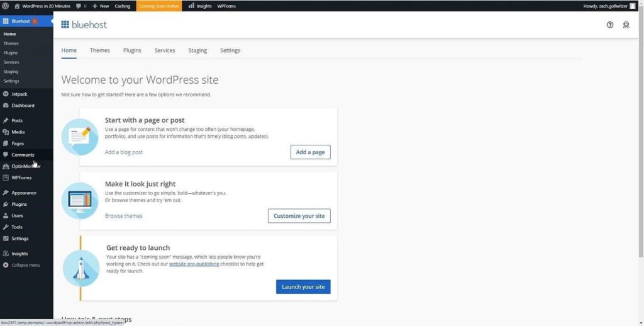
Task: Open Plugins submenu under Bluehost sidebar
Action: click(11, 53)
